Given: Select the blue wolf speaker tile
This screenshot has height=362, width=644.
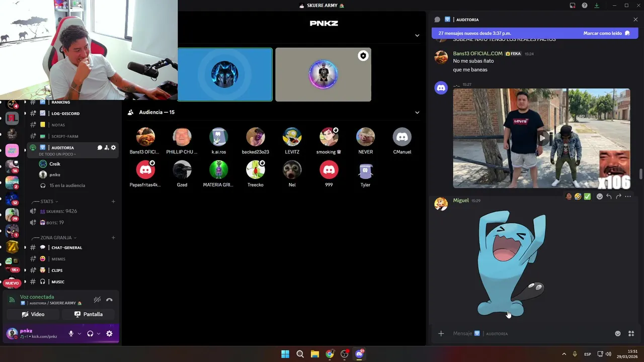Looking at the screenshot, I should tap(225, 74).
